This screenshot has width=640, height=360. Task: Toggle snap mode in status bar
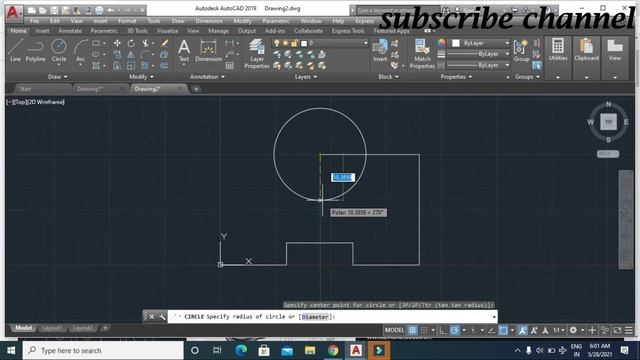(424, 330)
